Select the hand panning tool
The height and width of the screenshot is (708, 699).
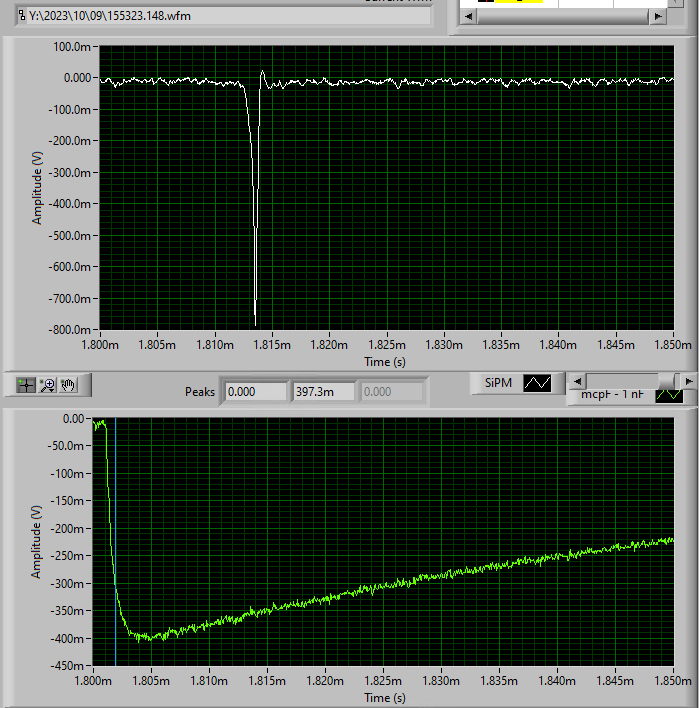pyautogui.click(x=68, y=385)
